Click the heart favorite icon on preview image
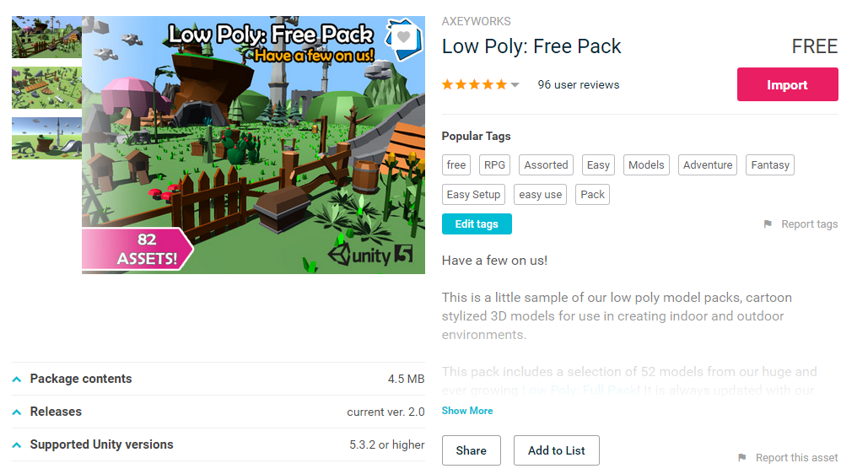The height and width of the screenshot is (474, 868). click(403, 37)
